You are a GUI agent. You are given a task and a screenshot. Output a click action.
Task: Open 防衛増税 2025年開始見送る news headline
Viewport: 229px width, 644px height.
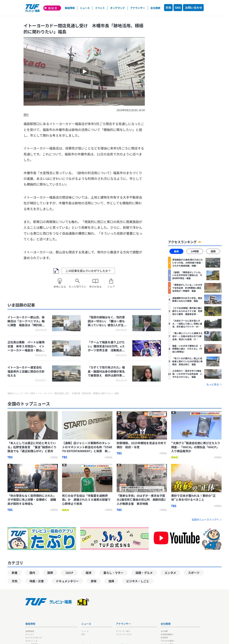click(x=141, y=445)
